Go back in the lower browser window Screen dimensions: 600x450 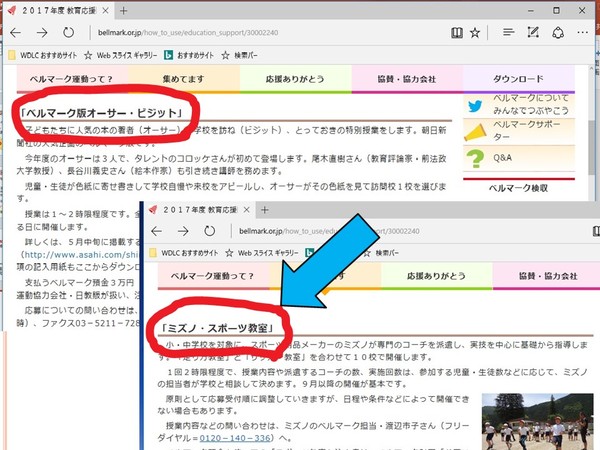coord(157,231)
